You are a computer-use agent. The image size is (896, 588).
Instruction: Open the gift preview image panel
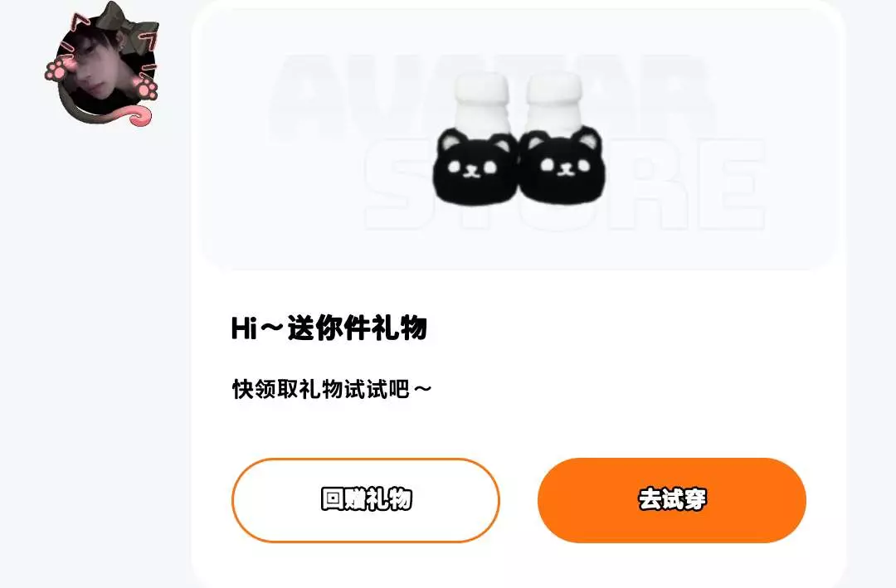(x=519, y=140)
